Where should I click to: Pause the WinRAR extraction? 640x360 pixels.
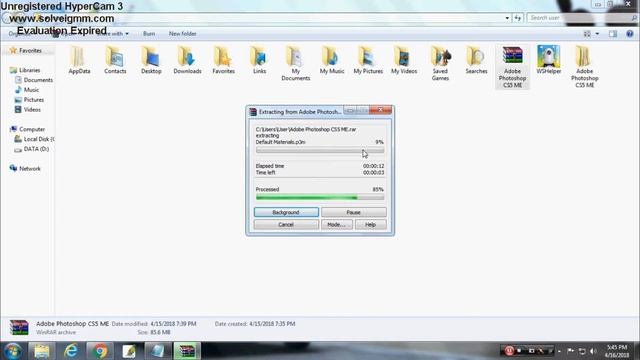(353, 212)
